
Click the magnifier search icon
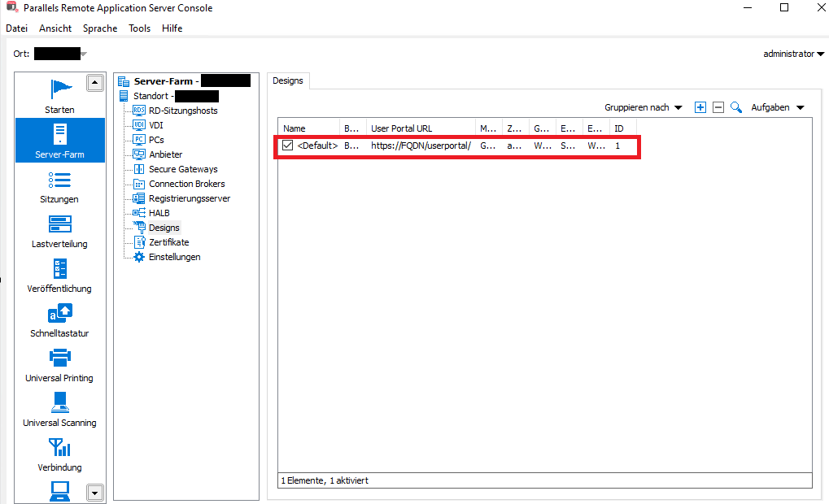(x=736, y=107)
